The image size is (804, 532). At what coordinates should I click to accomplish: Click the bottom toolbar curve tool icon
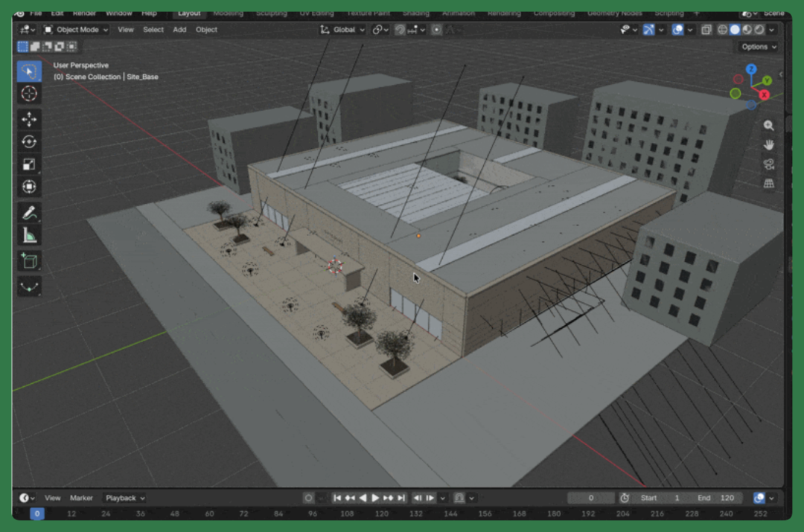coord(29,286)
